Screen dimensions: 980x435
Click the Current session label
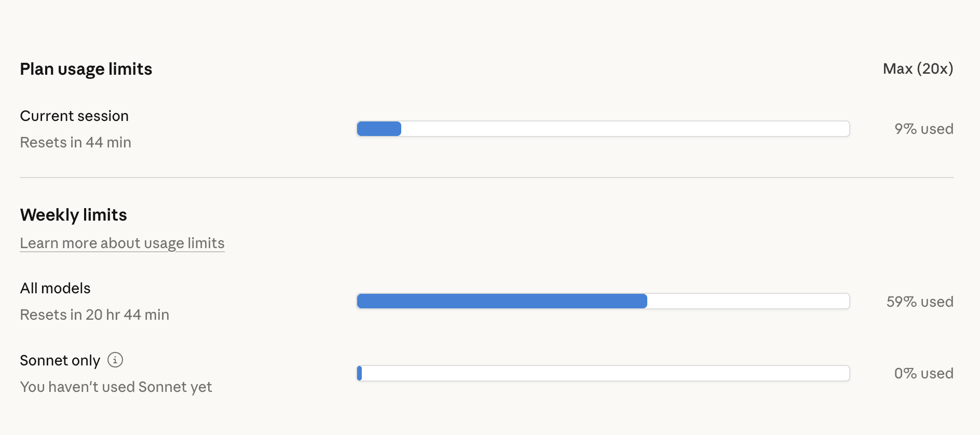point(74,116)
